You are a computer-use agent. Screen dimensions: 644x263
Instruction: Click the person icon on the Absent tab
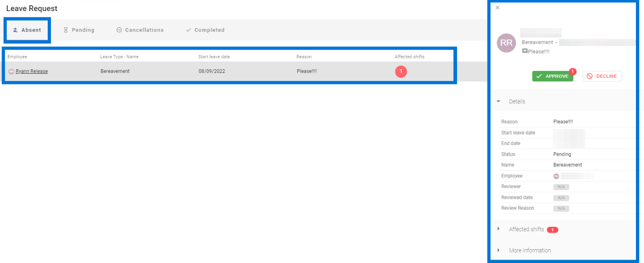(x=16, y=30)
